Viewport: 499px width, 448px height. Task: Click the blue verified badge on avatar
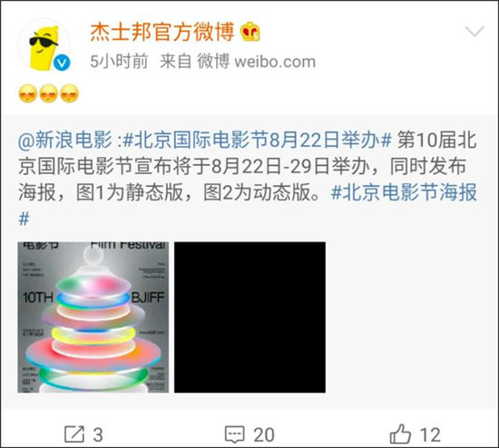tap(62, 63)
